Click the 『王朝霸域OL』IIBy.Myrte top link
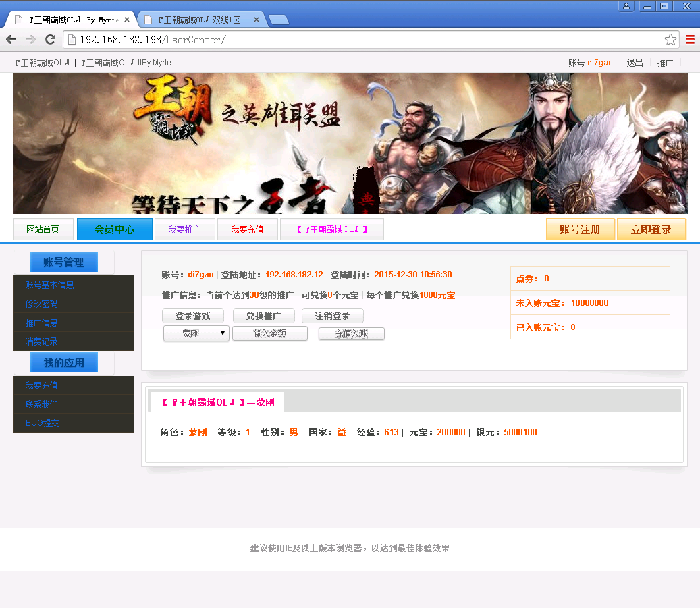Viewport: 700px width, 608px height. pyautogui.click(x=126, y=63)
